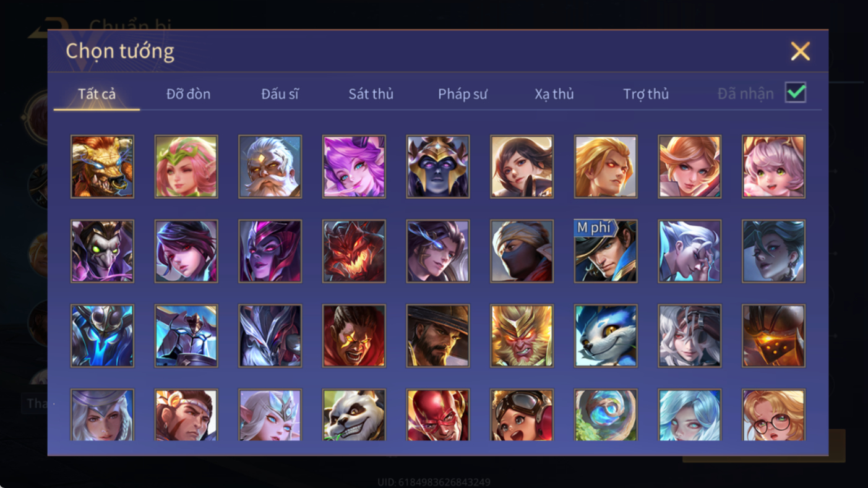Select the pink-haired chibi girl hero
This screenshot has width=868, height=488.
click(x=773, y=167)
